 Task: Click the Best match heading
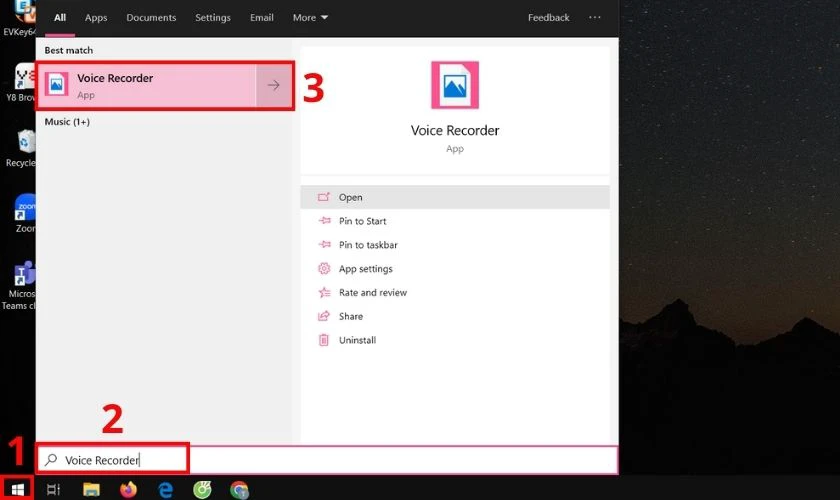[69, 50]
